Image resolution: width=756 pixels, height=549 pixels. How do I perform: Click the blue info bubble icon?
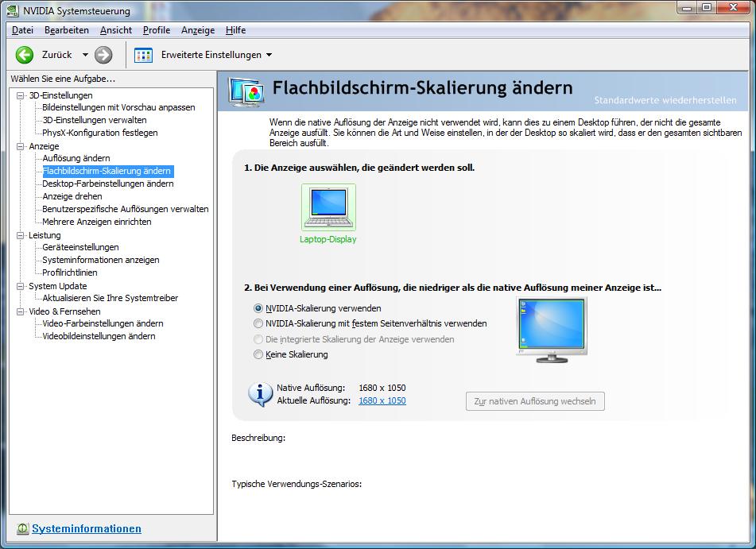261,394
